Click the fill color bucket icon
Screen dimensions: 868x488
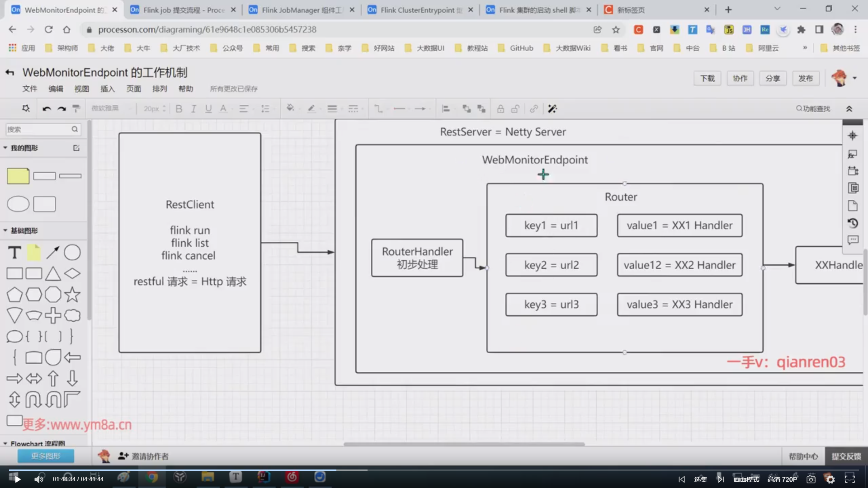point(290,108)
